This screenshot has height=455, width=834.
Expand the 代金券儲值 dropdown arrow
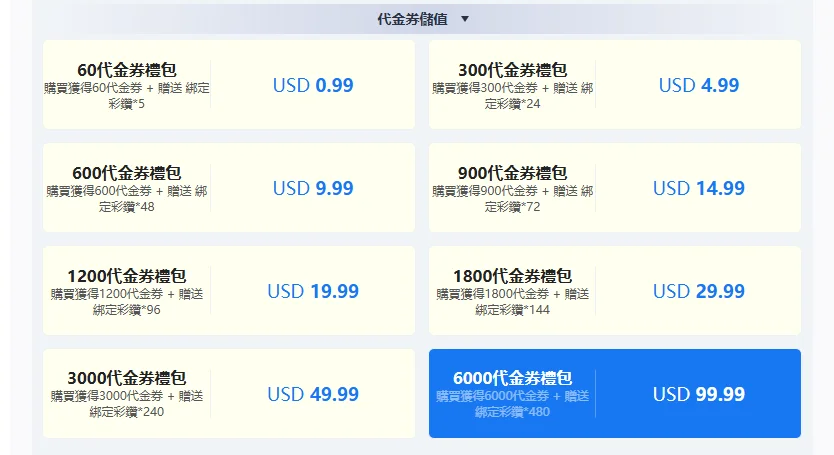point(464,18)
